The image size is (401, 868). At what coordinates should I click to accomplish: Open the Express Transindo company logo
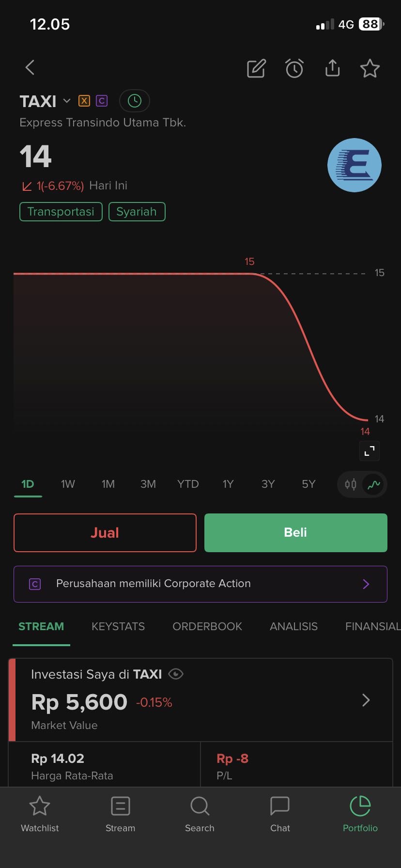(355, 165)
